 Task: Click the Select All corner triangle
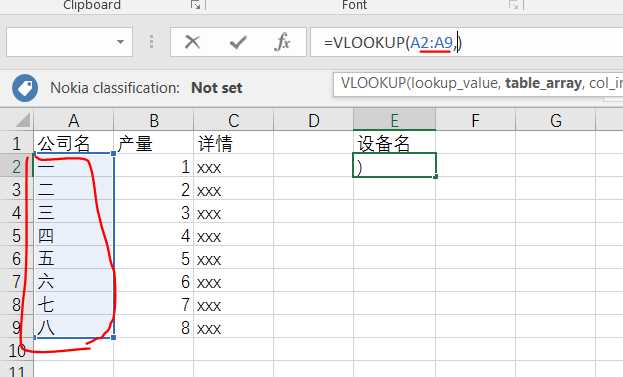click(x=23, y=120)
